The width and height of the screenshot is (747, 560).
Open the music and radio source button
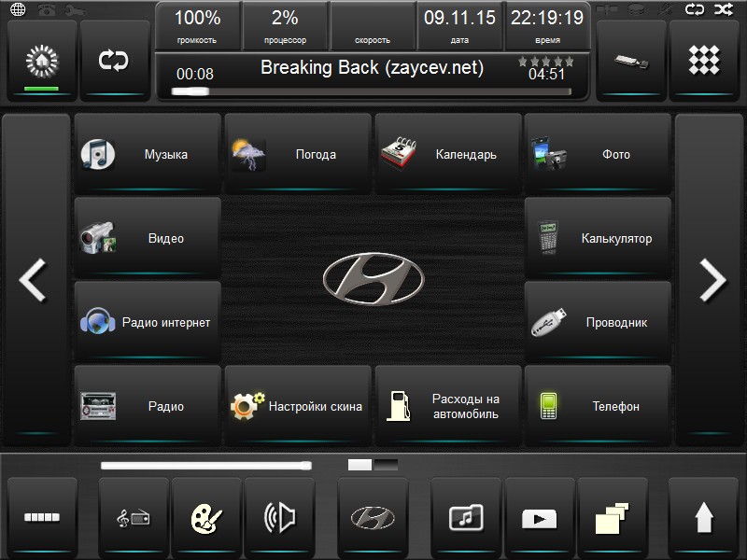(x=134, y=517)
